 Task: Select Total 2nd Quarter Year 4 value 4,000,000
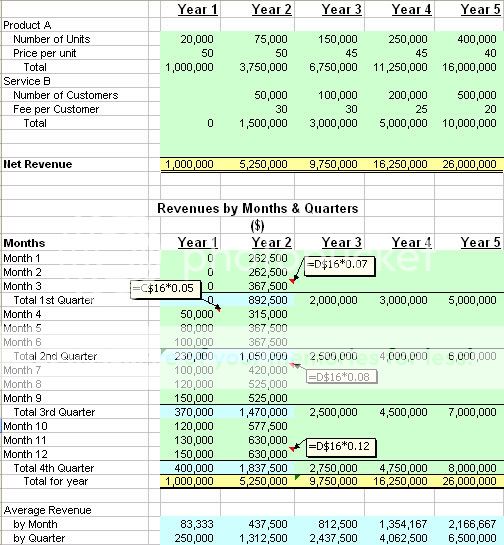(x=403, y=356)
